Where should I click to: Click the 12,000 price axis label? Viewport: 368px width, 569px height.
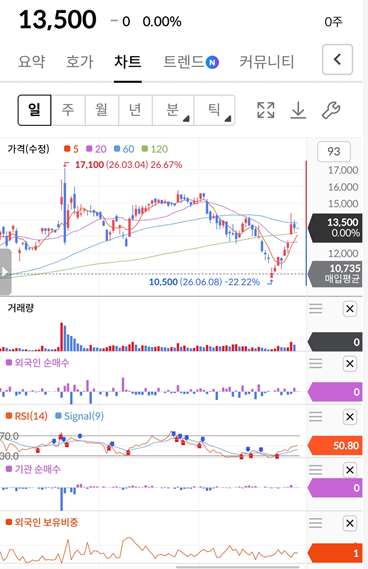[x=343, y=253]
